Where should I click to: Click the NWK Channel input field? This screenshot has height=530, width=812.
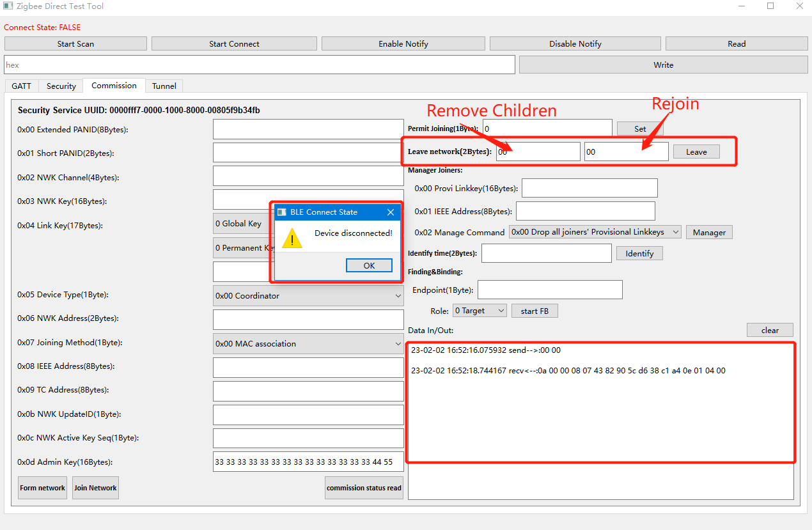point(308,176)
